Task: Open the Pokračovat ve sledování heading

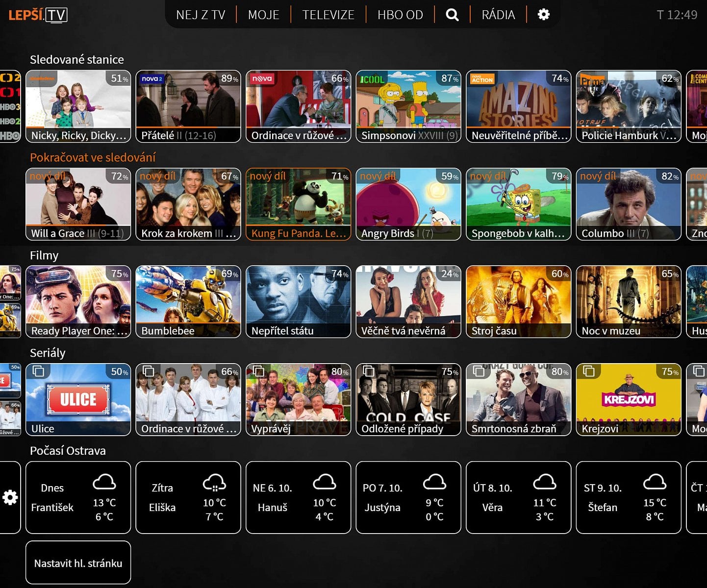Action: (x=93, y=157)
